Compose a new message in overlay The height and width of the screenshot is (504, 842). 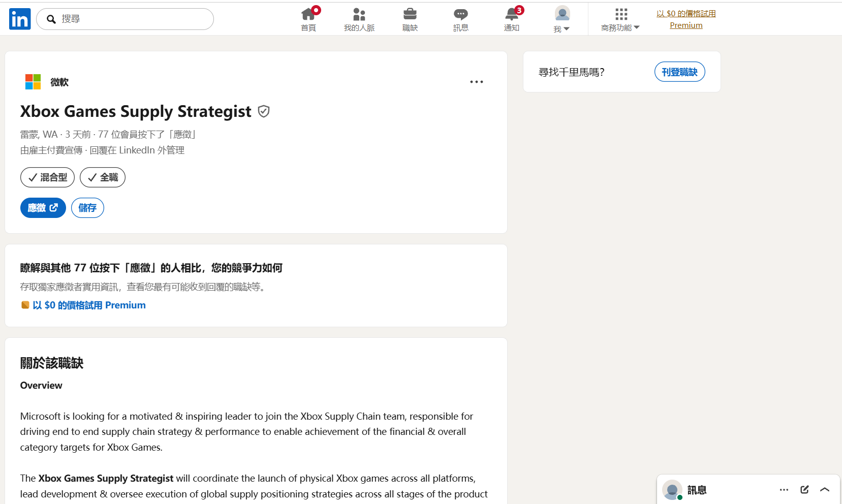pos(804,490)
